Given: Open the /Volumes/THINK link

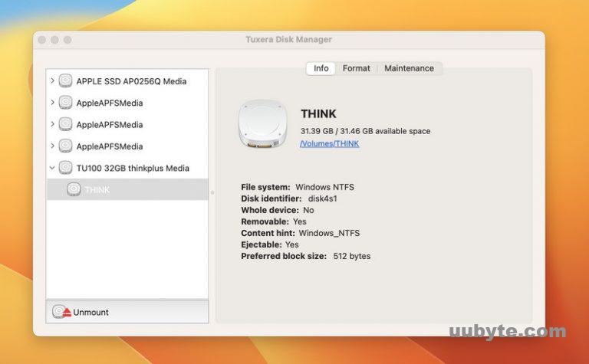Looking at the screenshot, I should [329, 143].
